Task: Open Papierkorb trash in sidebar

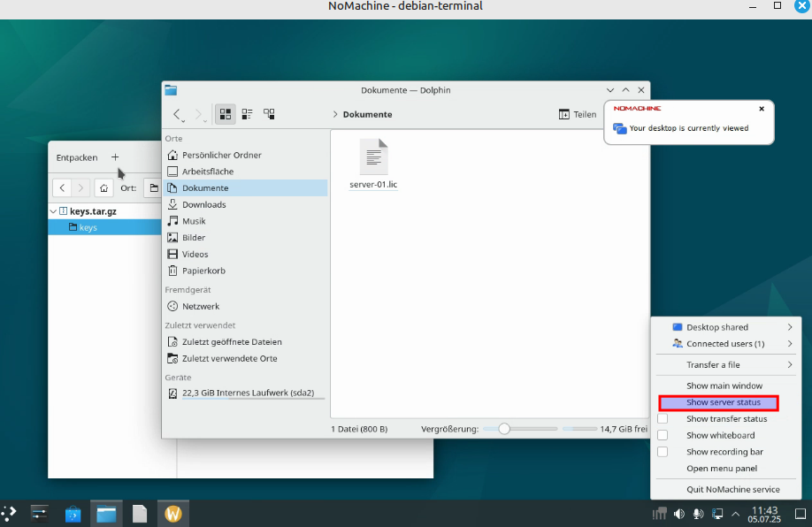Action: (x=203, y=271)
